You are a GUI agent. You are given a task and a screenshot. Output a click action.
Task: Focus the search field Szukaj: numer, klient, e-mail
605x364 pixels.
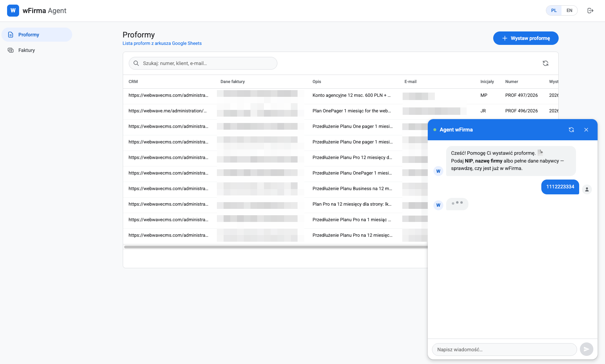pyautogui.click(x=203, y=63)
